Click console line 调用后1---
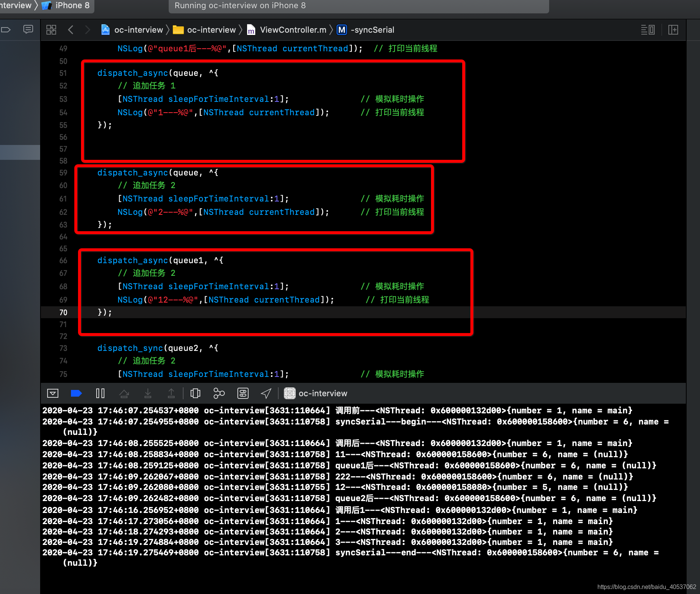 340,510
